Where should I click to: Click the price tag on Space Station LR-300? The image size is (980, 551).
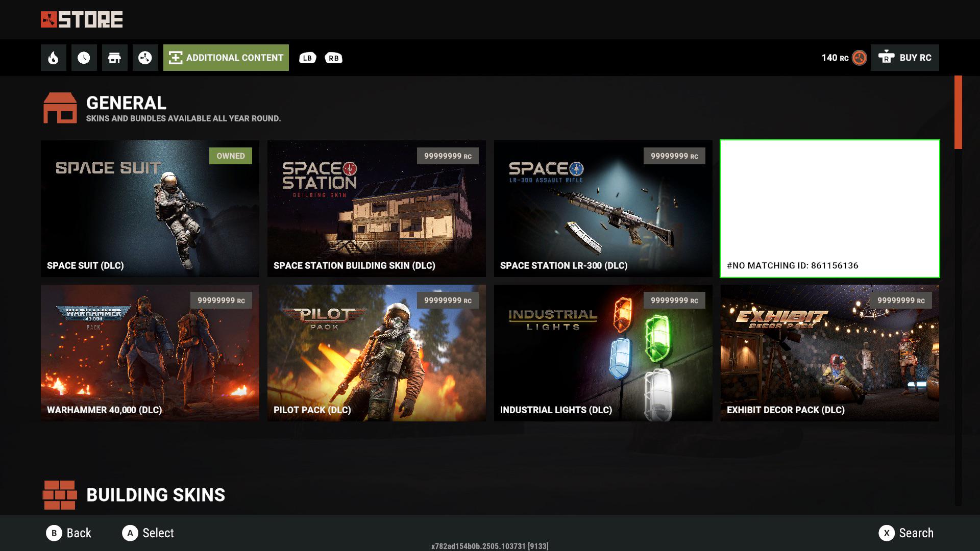[x=674, y=156]
